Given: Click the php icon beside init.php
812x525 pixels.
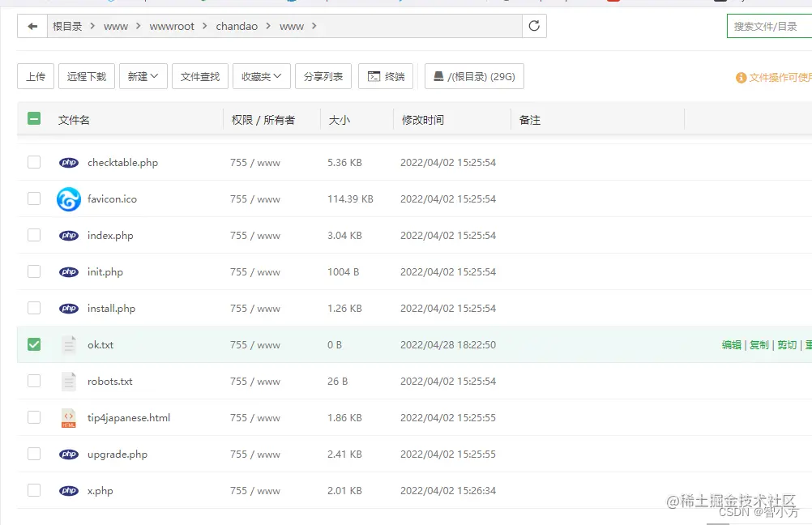Looking at the screenshot, I should pyautogui.click(x=69, y=272).
